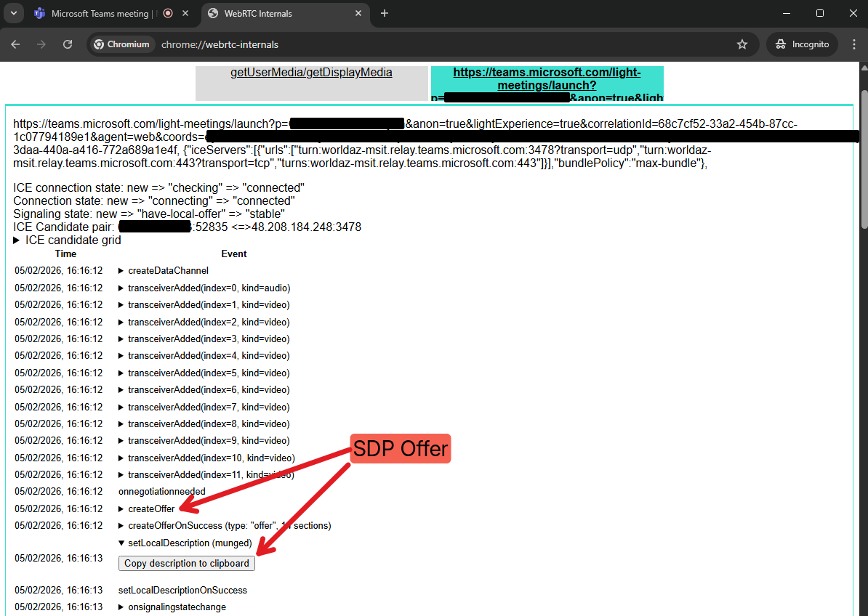
Task: Select the teams.microsoft.com light-meetings tab
Action: point(547,78)
